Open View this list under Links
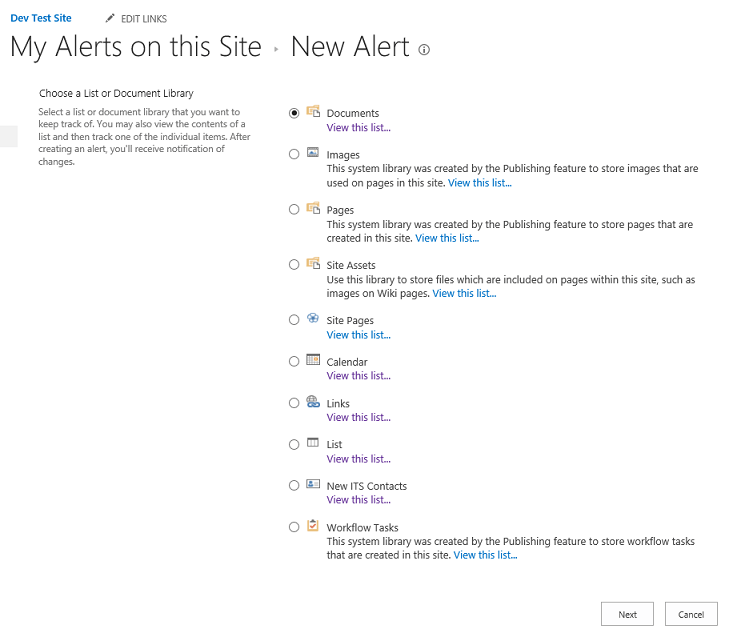733x633 pixels. click(358, 417)
